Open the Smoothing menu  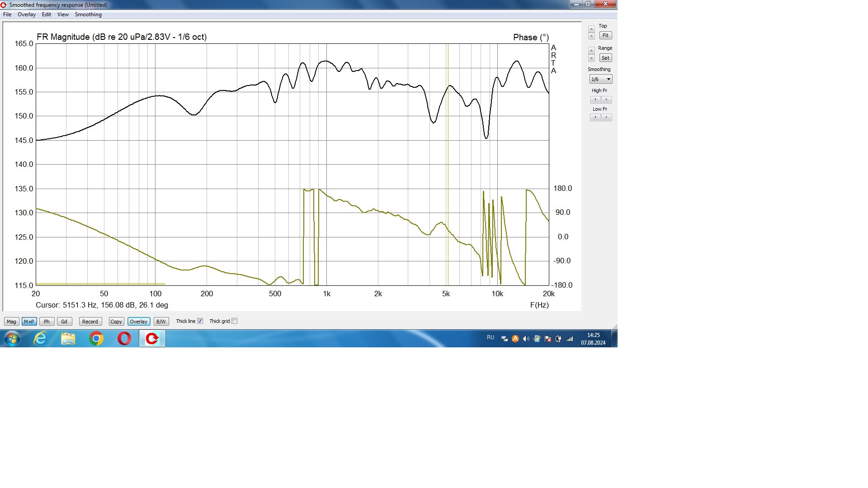[88, 14]
